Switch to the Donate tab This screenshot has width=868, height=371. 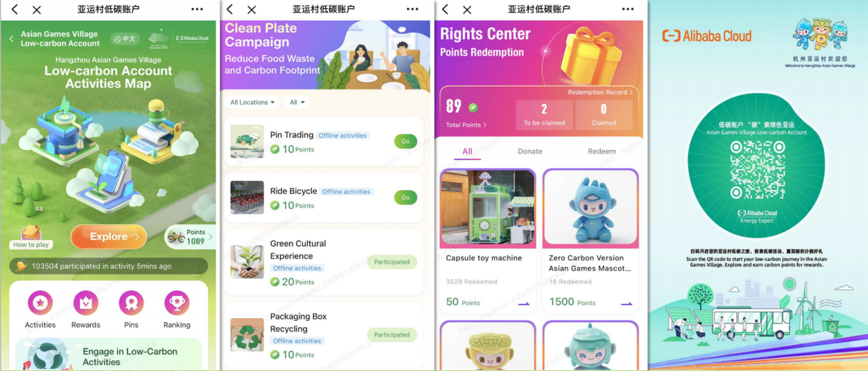[530, 151]
